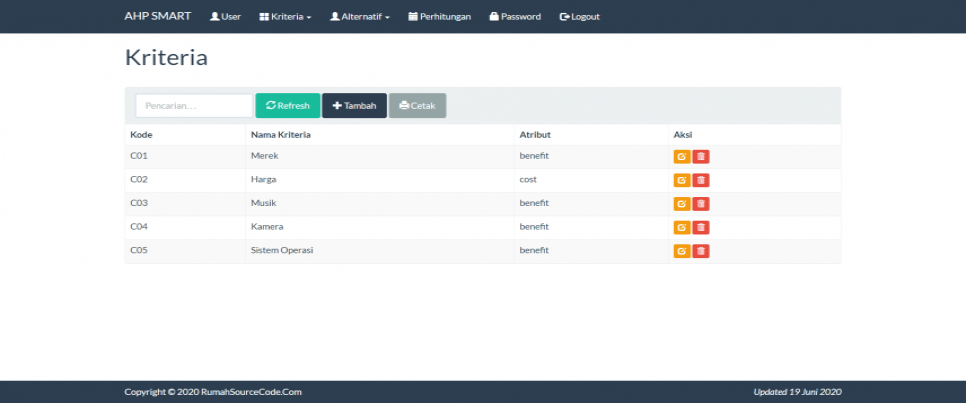The height and width of the screenshot is (403, 966).
Task: Print the list with Cetak
Action: (417, 105)
